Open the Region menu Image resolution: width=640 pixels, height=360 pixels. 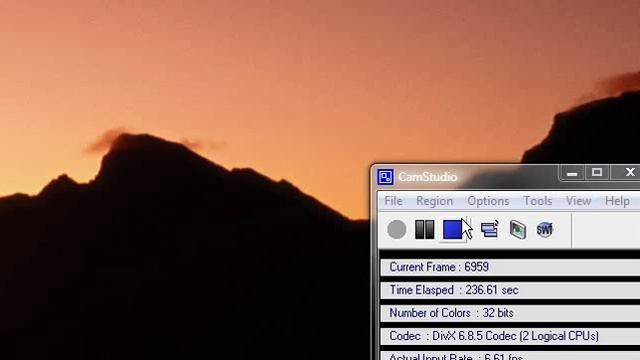[434, 201]
